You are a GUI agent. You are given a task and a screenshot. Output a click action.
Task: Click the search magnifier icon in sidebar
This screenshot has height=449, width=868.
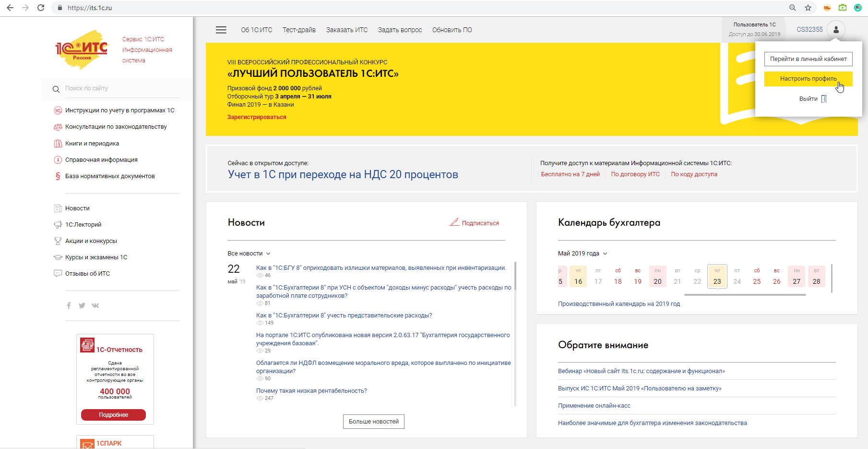pyautogui.click(x=56, y=89)
